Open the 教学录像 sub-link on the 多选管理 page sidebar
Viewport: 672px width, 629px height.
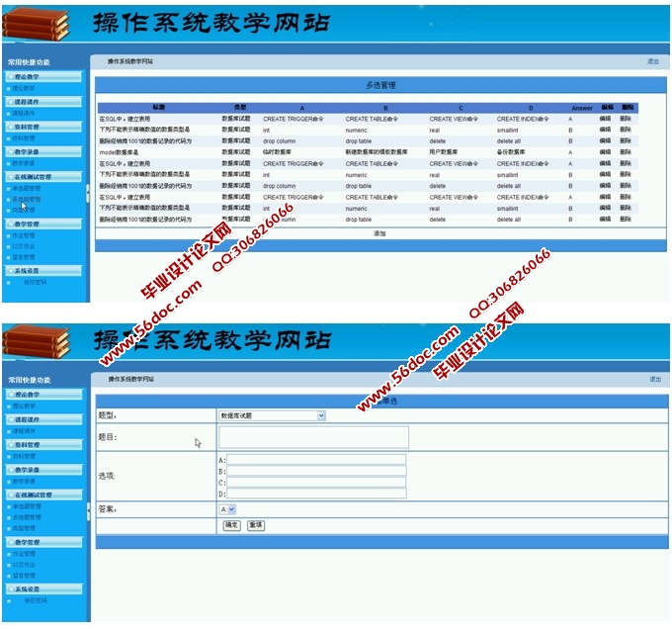coord(24,163)
